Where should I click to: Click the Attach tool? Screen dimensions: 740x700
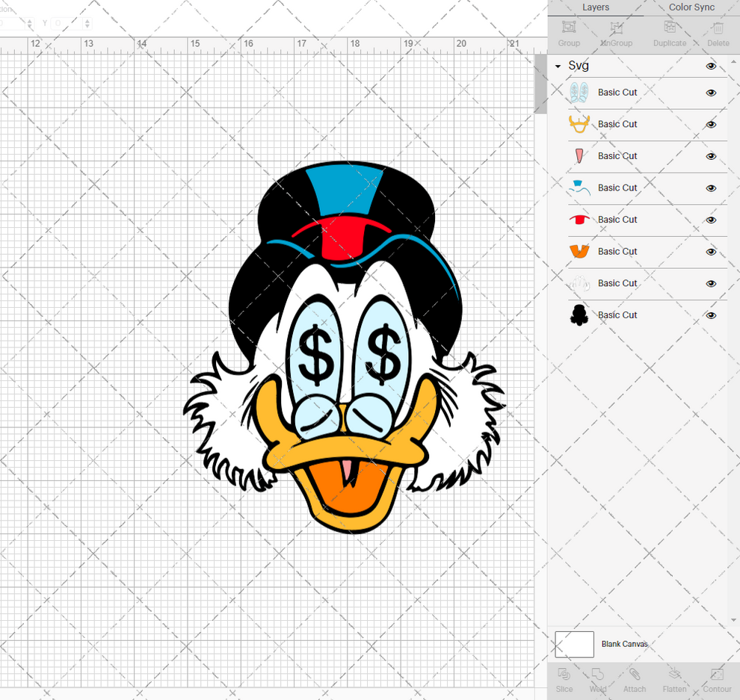pyautogui.click(x=635, y=680)
